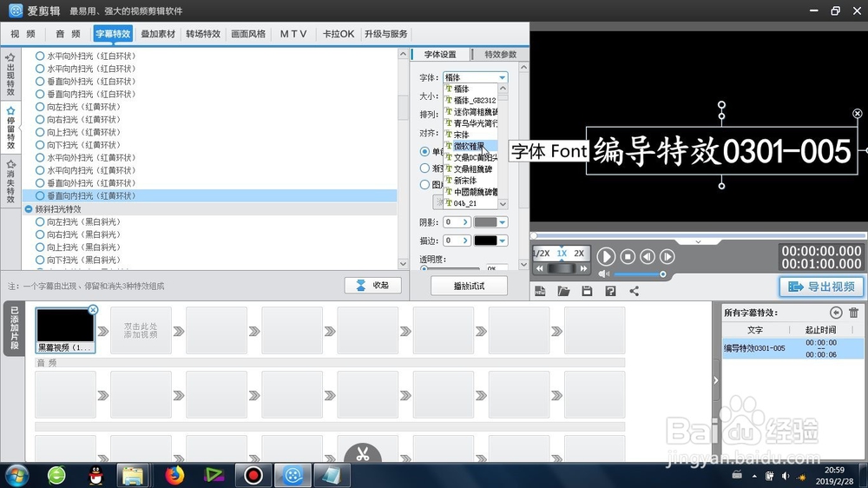This screenshot has width=868, height=488.
Task: Switch to the 音频 tab
Action: click(x=68, y=34)
